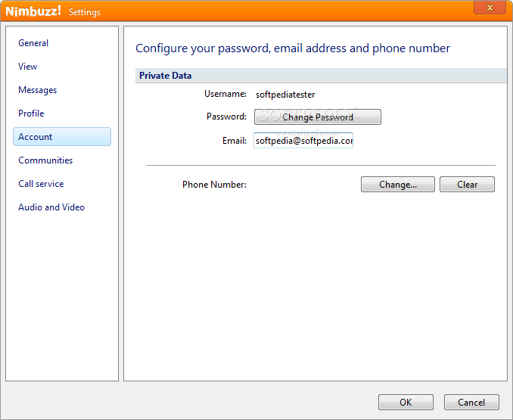
Task: Go to Profile settings
Action: 31,114
